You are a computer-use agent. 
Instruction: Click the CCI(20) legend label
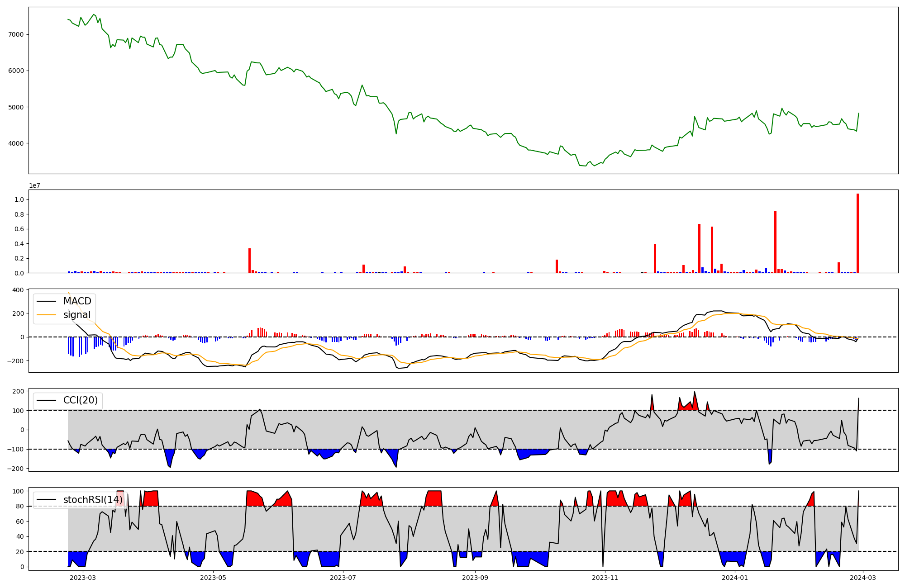[x=80, y=400]
